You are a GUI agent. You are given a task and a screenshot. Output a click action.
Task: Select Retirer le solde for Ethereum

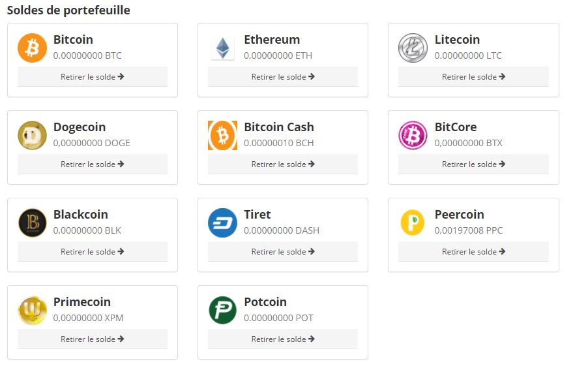click(283, 76)
